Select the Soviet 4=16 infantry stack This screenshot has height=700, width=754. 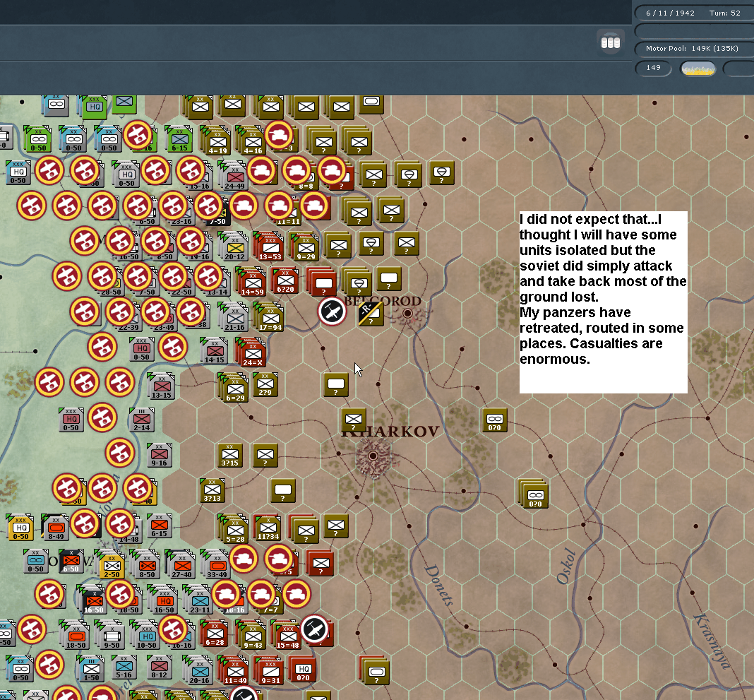tap(252, 141)
